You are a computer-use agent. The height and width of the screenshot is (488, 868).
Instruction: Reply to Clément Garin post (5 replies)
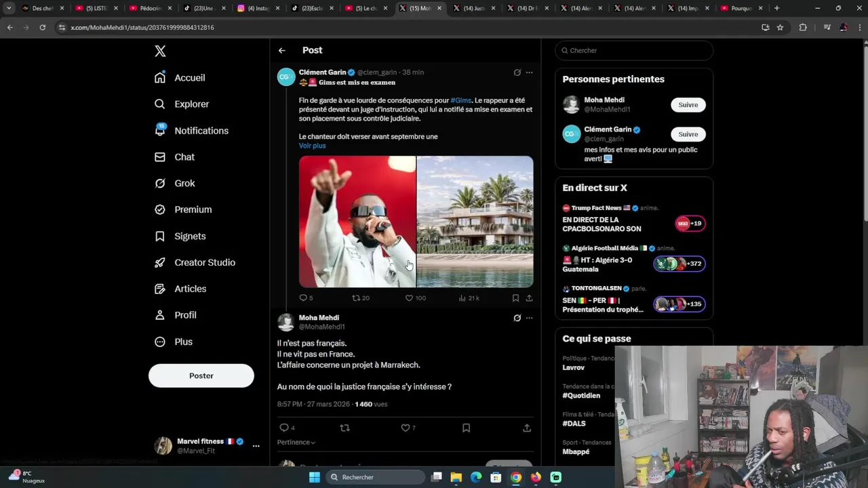(306, 298)
